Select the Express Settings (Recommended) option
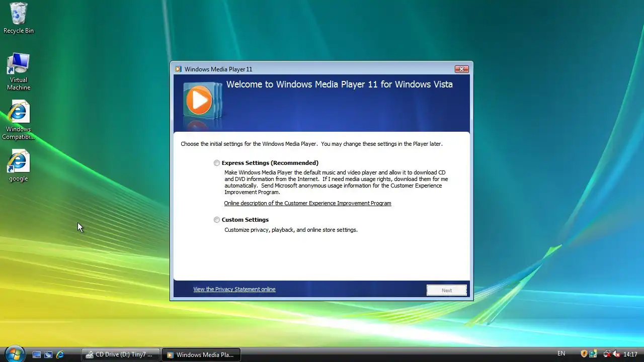 (x=217, y=163)
